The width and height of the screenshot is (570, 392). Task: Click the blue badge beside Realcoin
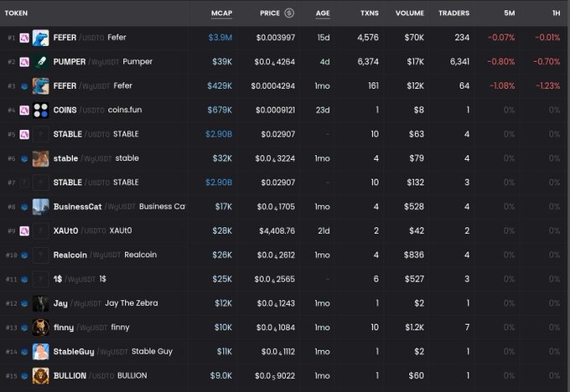coord(24,255)
